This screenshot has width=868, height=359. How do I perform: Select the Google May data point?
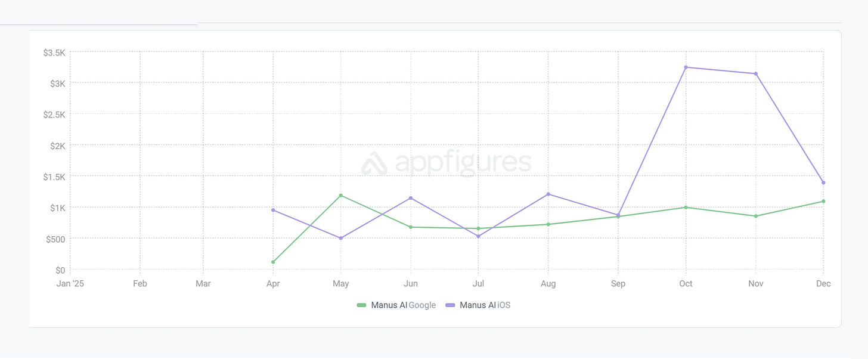[x=341, y=196]
